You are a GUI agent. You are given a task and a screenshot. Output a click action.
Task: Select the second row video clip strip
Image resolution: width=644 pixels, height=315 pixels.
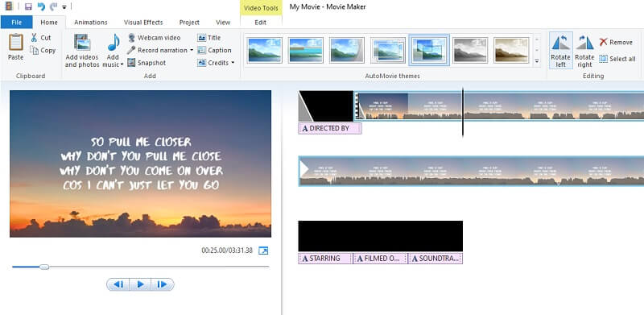(x=471, y=171)
